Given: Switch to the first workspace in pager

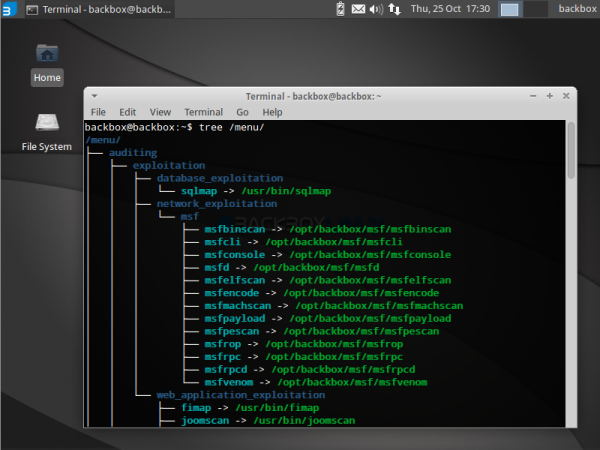Looking at the screenshot, I should click(510, 9).
